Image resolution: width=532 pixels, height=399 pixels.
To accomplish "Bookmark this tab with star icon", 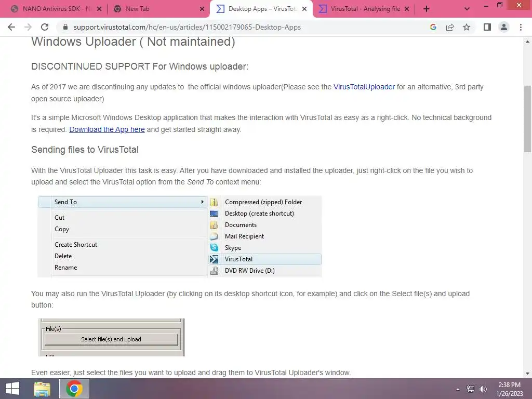I will click(467, 27).
